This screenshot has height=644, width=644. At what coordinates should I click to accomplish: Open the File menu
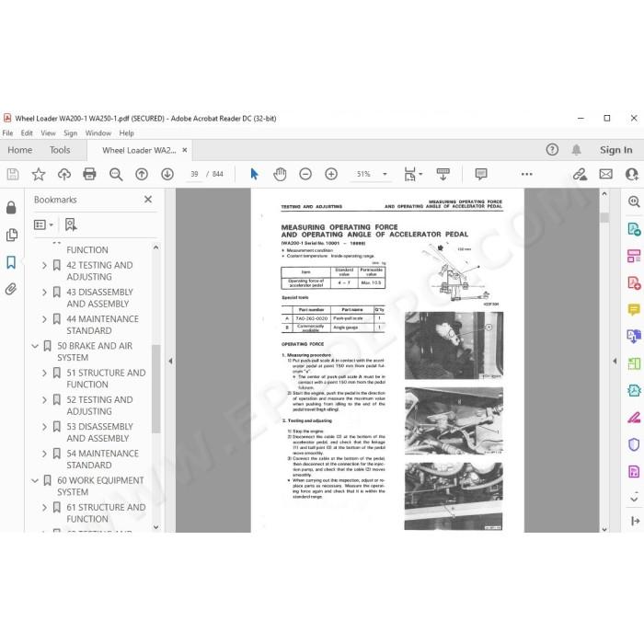coord(7,133)
